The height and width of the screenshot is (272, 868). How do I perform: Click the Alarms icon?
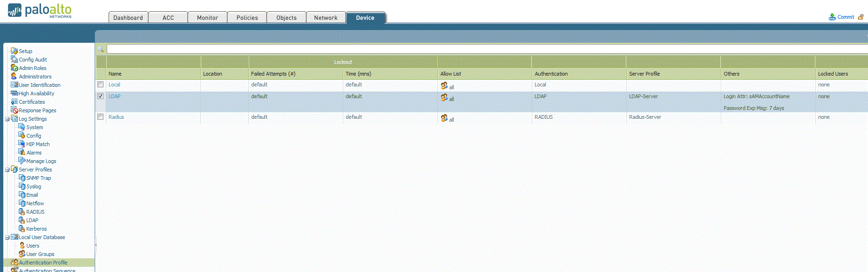[22, 152]
